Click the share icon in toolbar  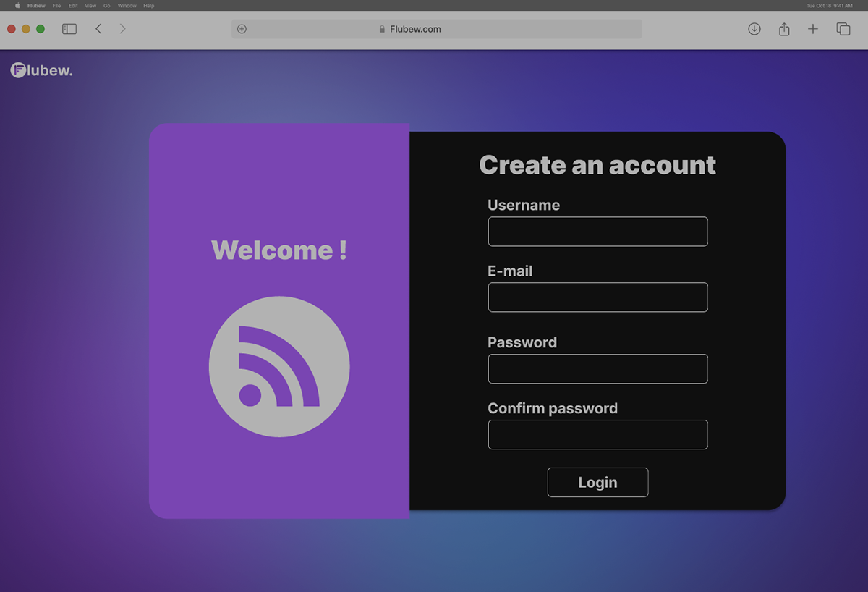784,29
